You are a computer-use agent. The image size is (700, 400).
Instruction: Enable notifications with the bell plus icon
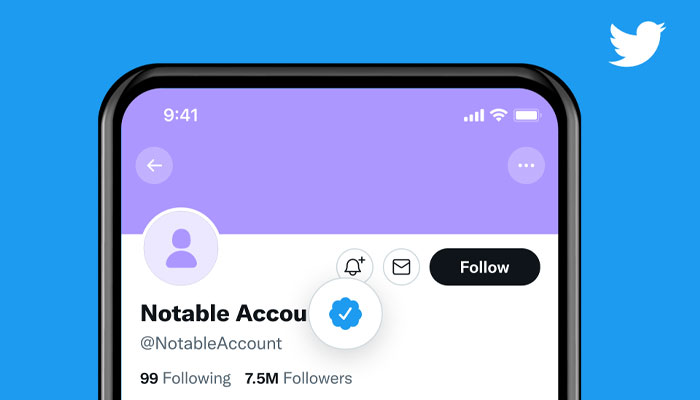(x=354, y=267)
